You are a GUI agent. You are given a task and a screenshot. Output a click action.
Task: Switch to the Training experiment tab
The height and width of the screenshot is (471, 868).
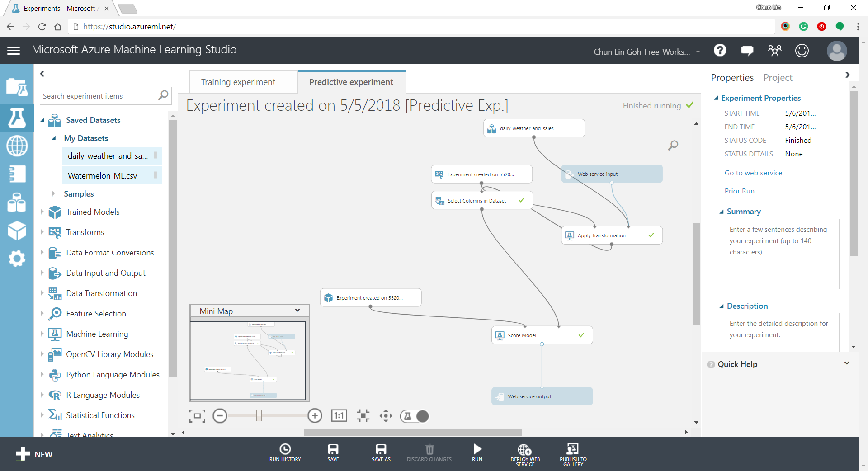pos(238,82)
